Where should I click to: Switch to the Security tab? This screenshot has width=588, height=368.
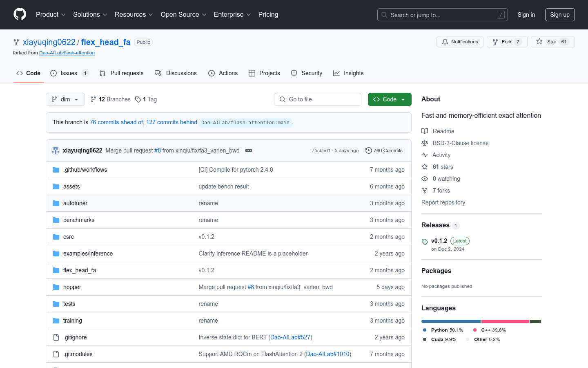coord(307,73)
